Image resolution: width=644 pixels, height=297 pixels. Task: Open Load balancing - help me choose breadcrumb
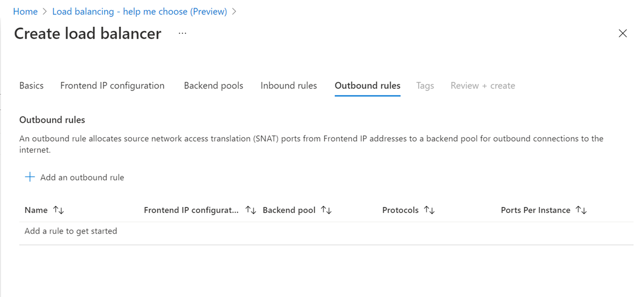click(x=140, y=11)
